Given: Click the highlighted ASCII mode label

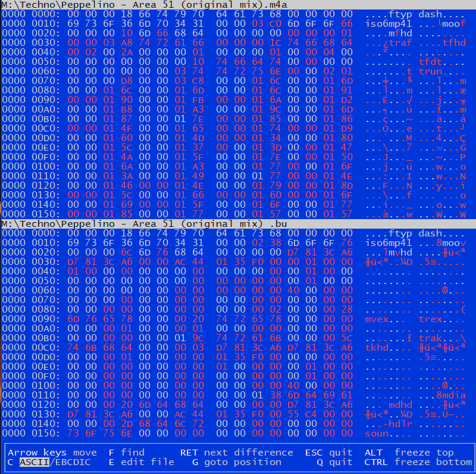Looking at the screenshot, I should coord(35,462).
